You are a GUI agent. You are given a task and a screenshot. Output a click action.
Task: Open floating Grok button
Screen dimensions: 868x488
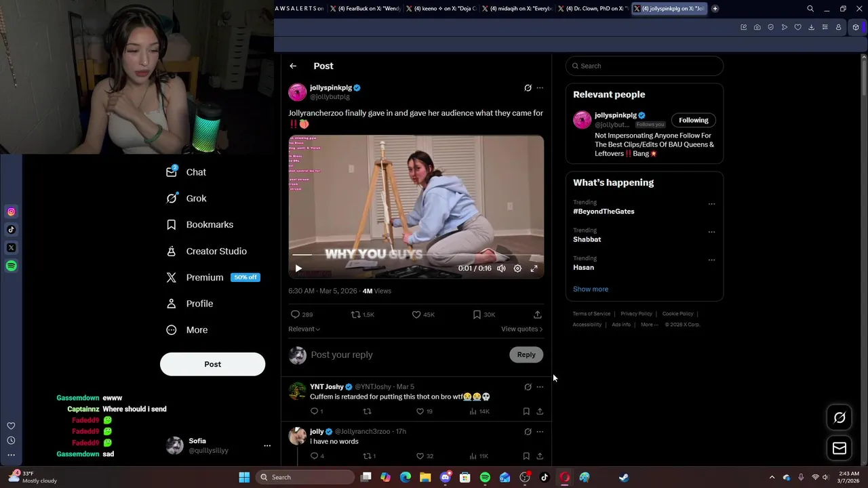coord(840,418)
